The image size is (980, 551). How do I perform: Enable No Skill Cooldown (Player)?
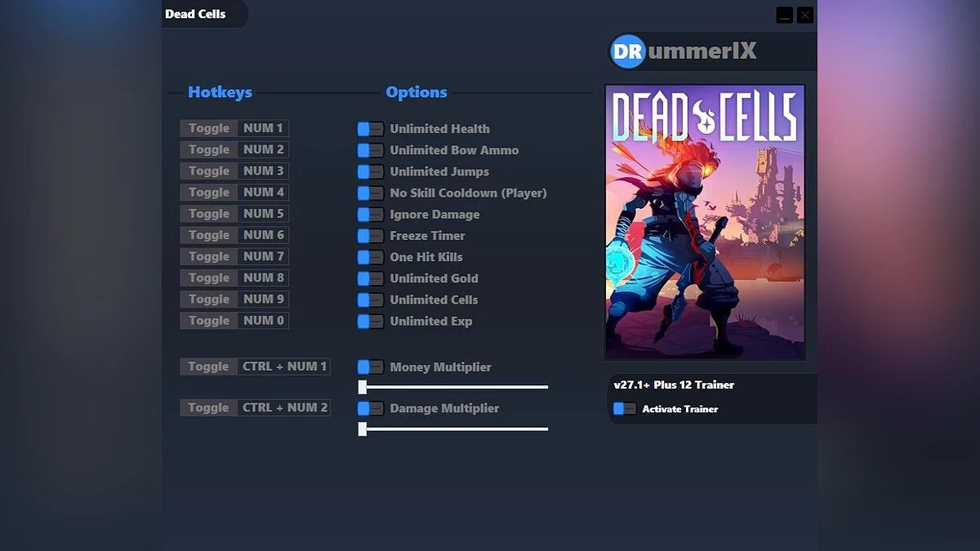[x=369, y=193]
